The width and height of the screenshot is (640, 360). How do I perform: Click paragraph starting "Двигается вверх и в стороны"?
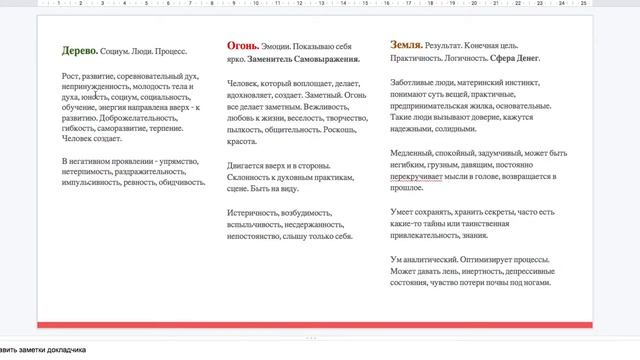click(290, 177)
